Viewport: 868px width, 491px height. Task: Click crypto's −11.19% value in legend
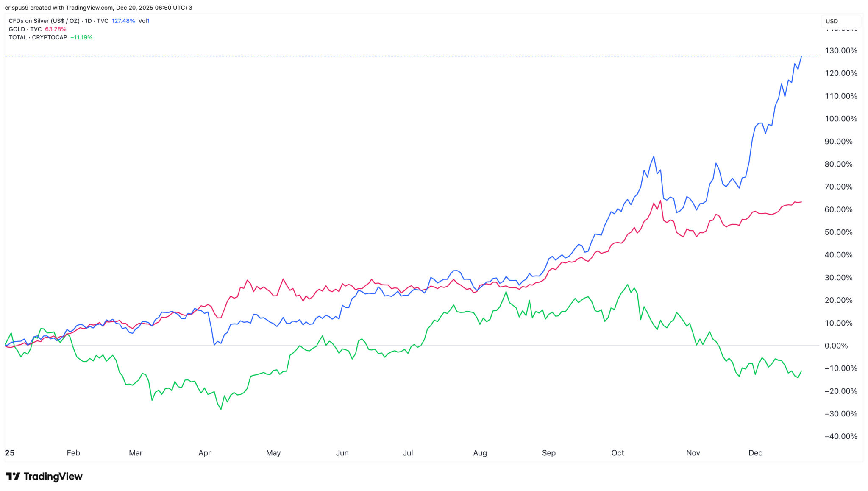(x=81, y=37)
